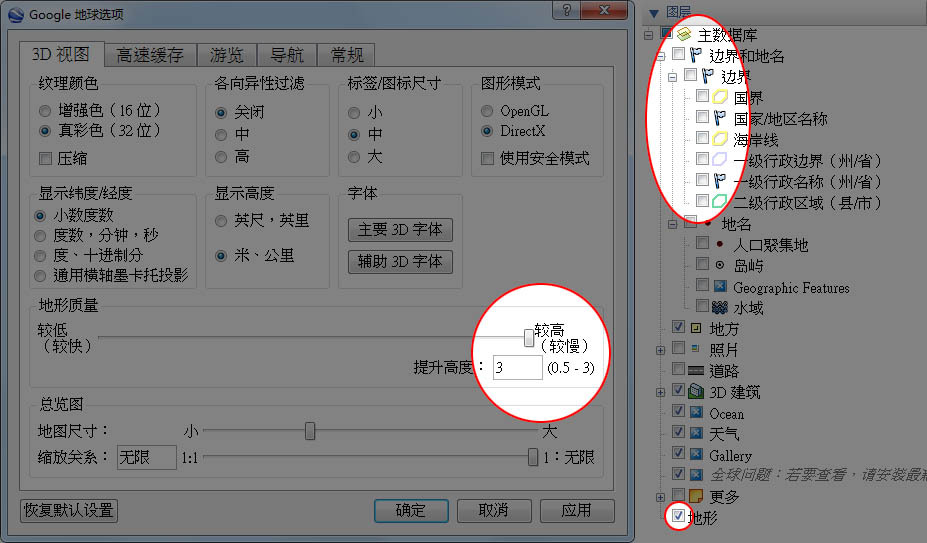This screenshot has height=543, width=927.
Task: Click the 取消 cancel button
Action: click(x=494, y=510)
